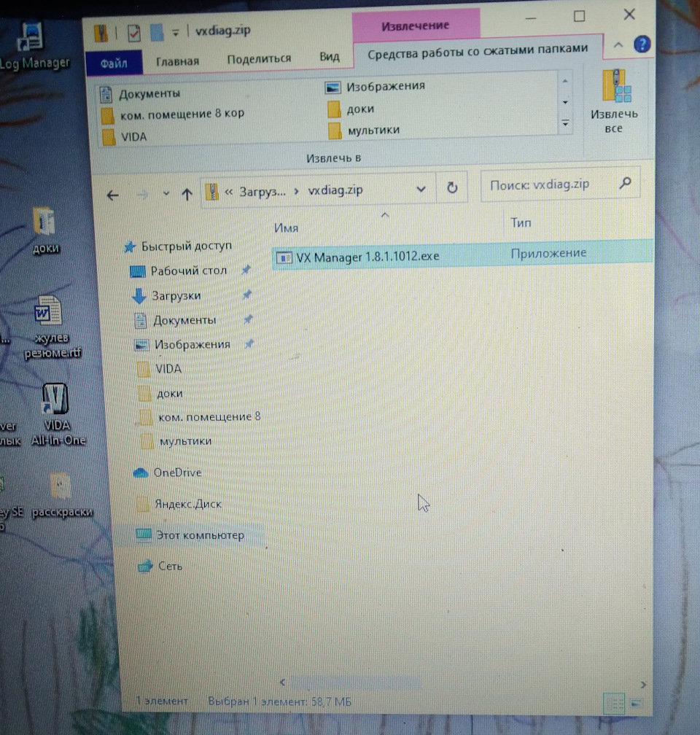Image resolution: width=700 pixels, height=735 pixels.
Task: Select ком. помещение 8 in navigation pane
Action: 201,417
